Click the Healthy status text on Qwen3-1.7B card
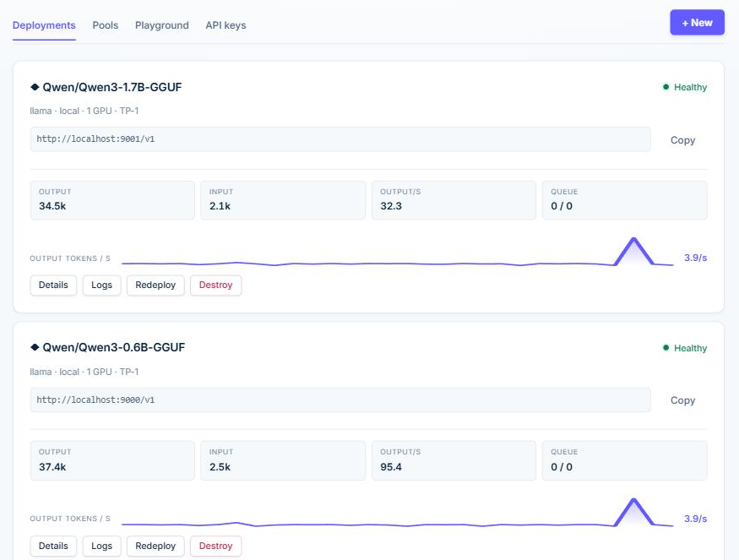This screenshot has height=560, width=739. tap(691, 87)
